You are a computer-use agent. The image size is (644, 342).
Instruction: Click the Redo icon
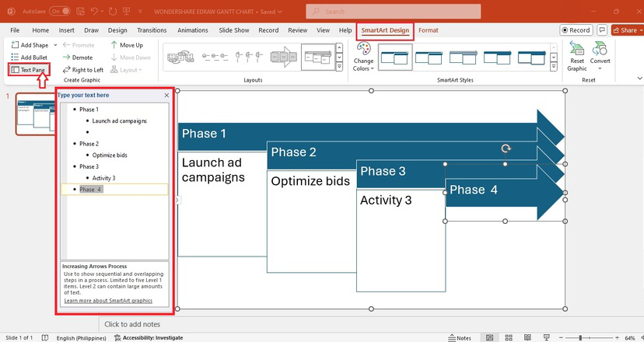coord(113,12)
